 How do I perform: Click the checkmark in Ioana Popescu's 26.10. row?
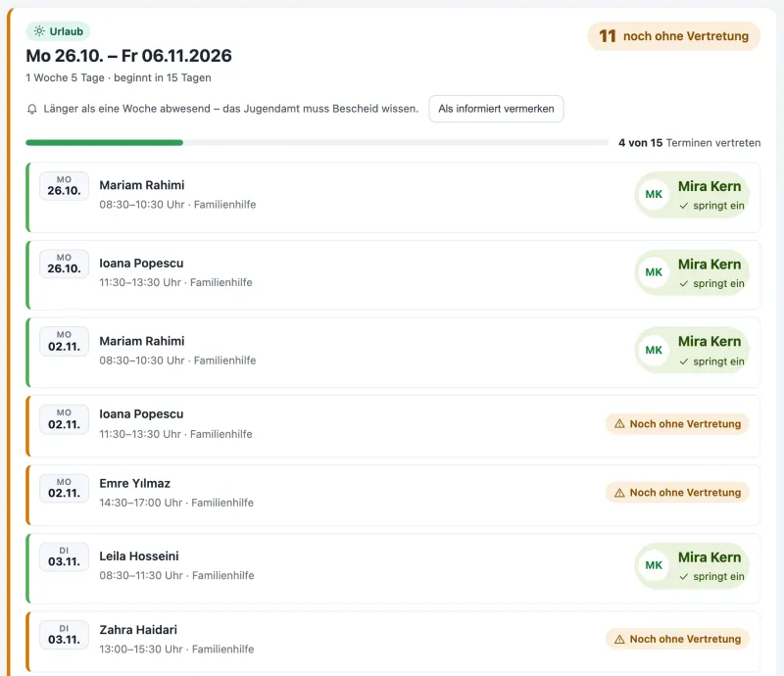pyautogui.click(x=683, y=283)
